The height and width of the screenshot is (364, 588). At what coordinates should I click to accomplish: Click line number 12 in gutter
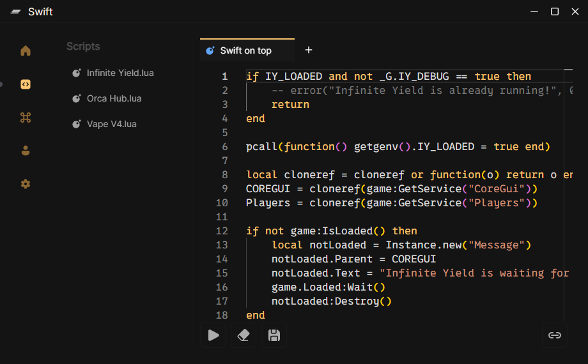(x=222, y=231)
